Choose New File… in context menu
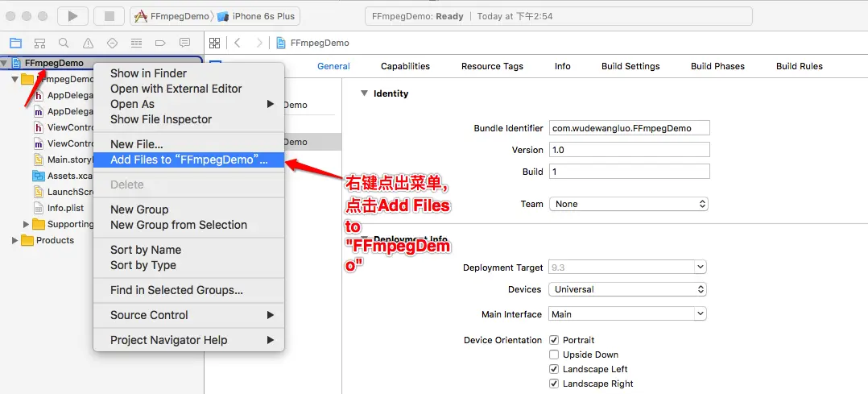 pyautogui.click(x=188, y=145)
